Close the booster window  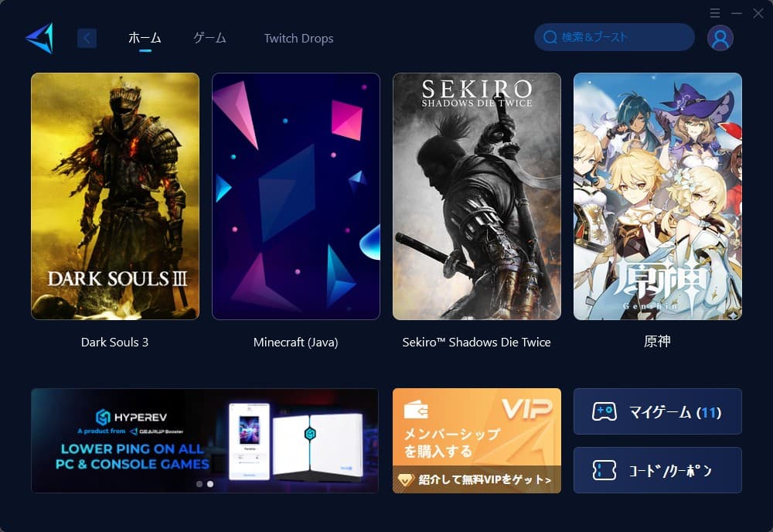point(758,13)
